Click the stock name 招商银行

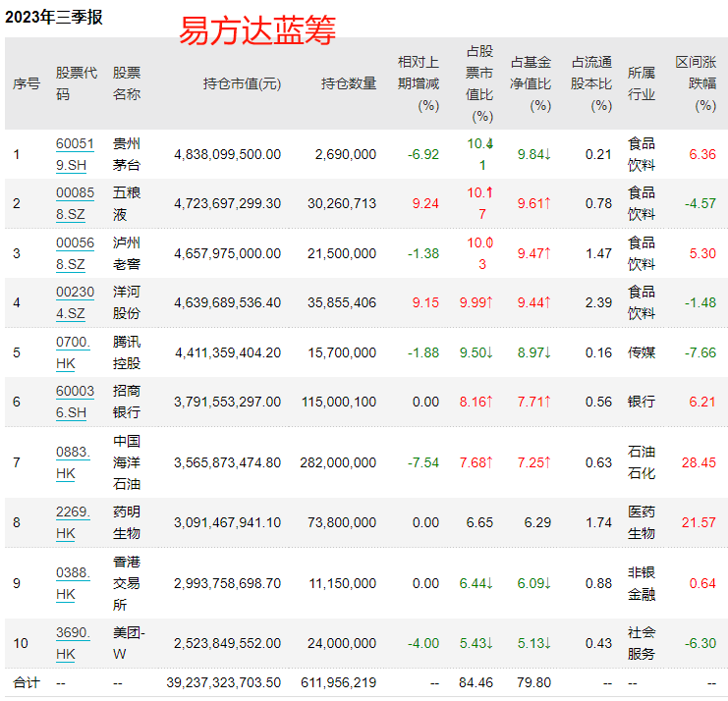tap(127, 402)
